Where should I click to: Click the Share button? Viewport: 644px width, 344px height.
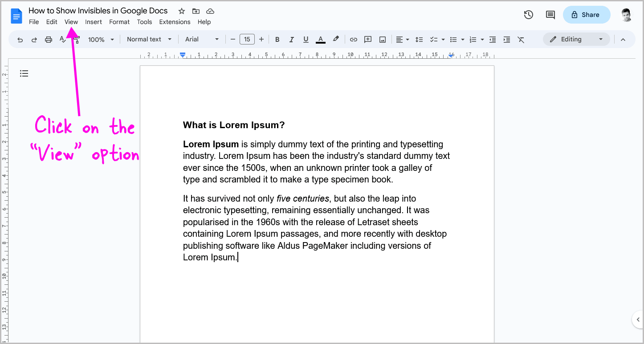(587, 15)
